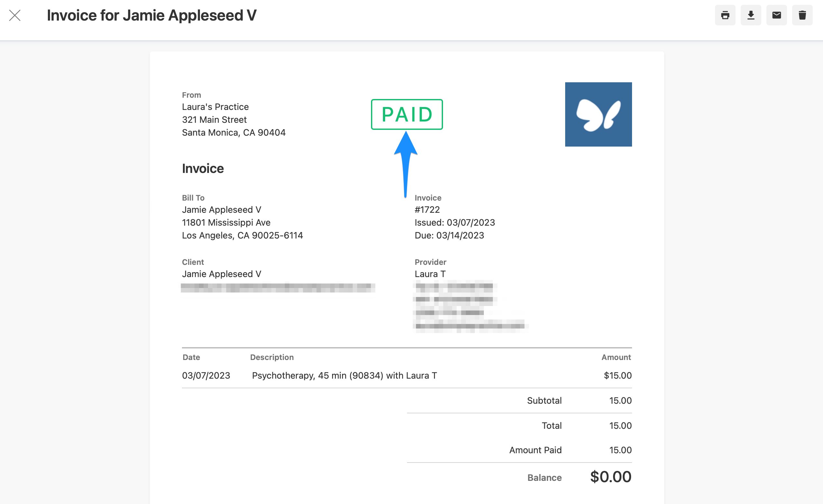The image size is (823, 504).
Task: Click Los Angeles, CA 90025-6114 line
Action: click(242, 236)
